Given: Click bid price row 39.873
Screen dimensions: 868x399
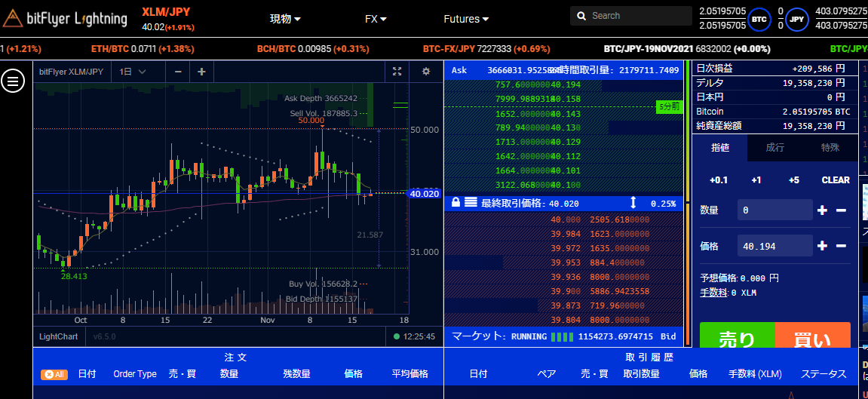Looking at the screenshot, I should tap(563, 305).
